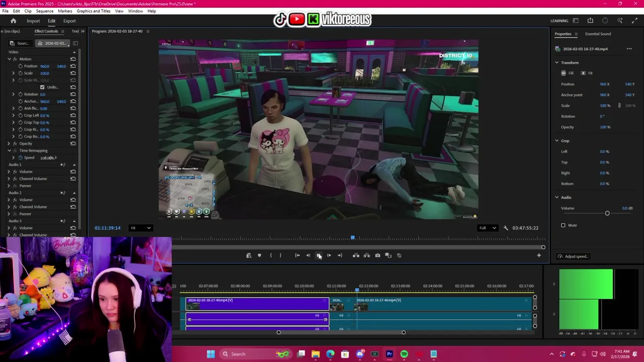
Task: Step back one frame
Action: pyautogui.click(x=308, y=255)
